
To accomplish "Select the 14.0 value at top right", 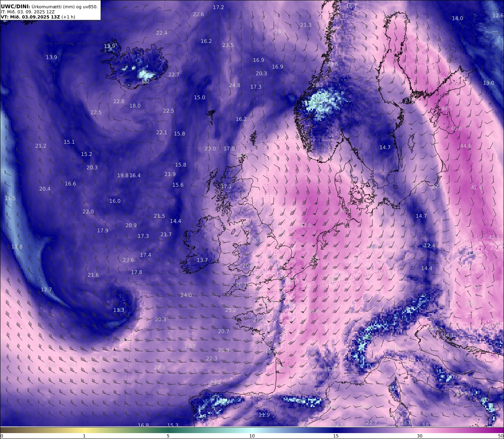I will click(458, 18).
